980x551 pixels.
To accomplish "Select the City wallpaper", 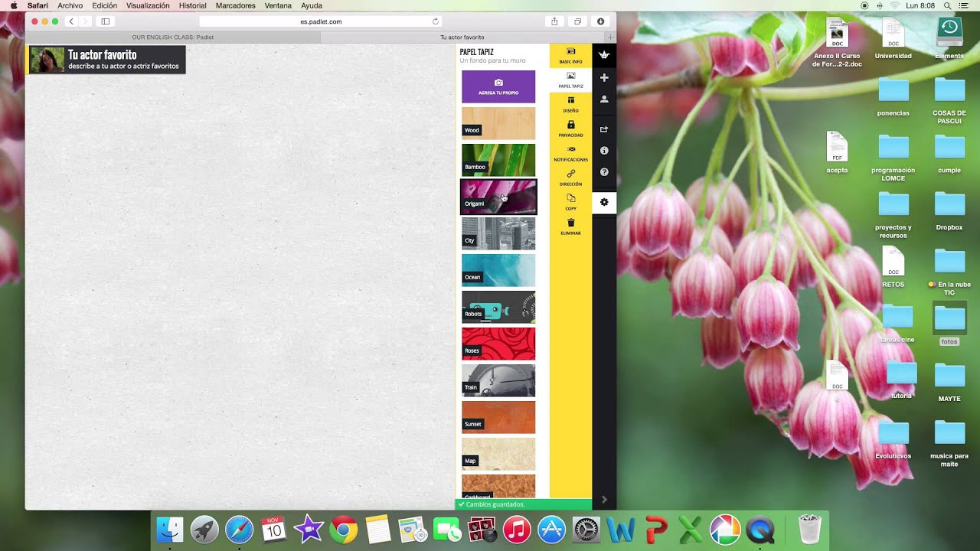I will pyautogui.click(x=498, y=233).
